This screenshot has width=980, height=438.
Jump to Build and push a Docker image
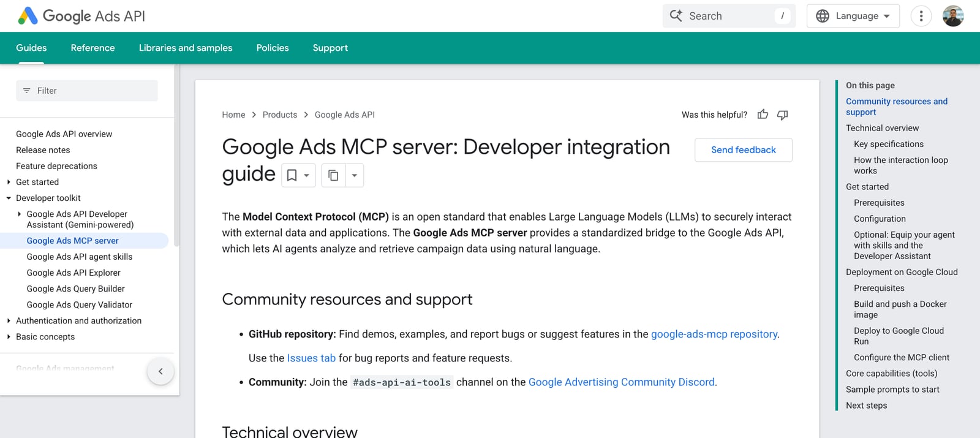pyautogui.click(x=900, y=309)
